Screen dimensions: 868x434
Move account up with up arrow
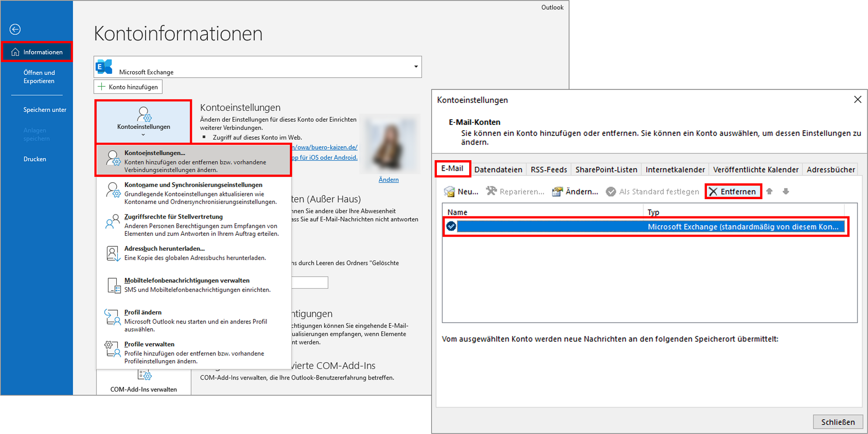coord(770,191)
